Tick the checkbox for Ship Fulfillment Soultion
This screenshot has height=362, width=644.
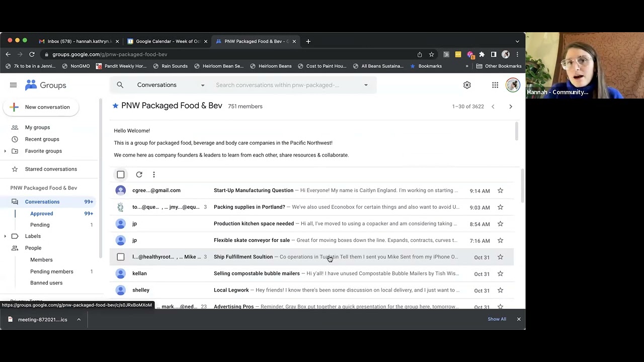click(121, 257)
